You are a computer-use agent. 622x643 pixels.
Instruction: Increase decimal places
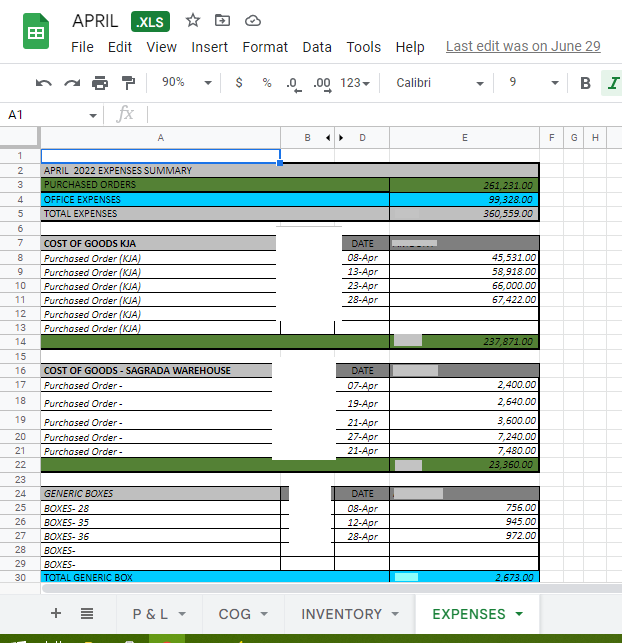(x=322, y=84)
